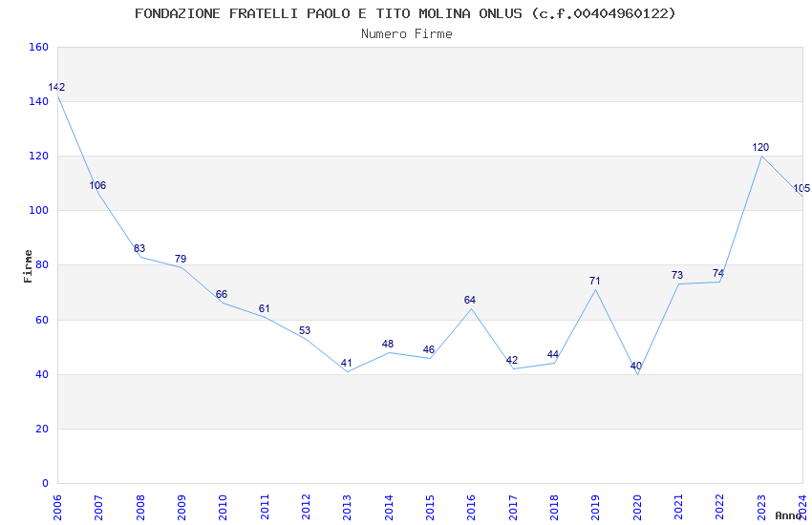Click the data label 40 at the 2020 point
This screenshot has width=812, height=525.
tap(636, 366)
